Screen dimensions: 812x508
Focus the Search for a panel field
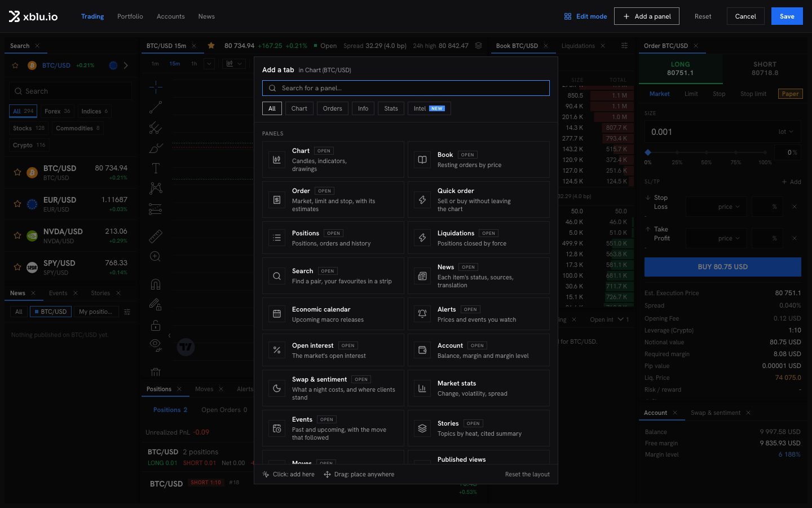406,88
